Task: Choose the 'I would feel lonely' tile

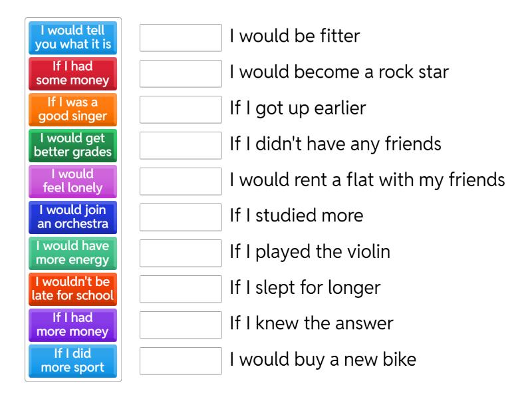Action: pyautogui.click(x=73, y=182)
